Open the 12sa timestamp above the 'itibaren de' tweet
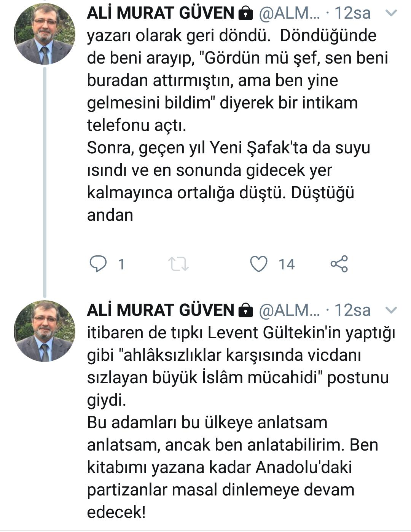This screenshot has height=532, width=411. [x=352, y=310]
